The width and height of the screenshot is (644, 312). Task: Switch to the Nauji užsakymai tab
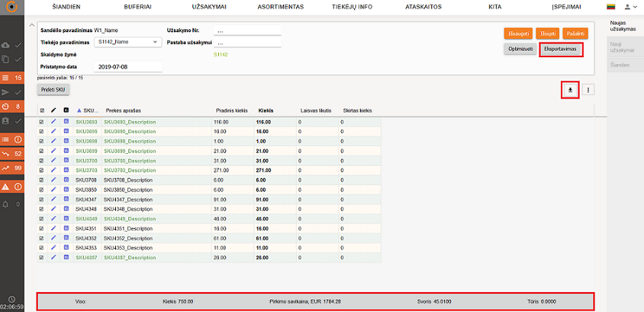pyautogui.click(x=622, y=47)
